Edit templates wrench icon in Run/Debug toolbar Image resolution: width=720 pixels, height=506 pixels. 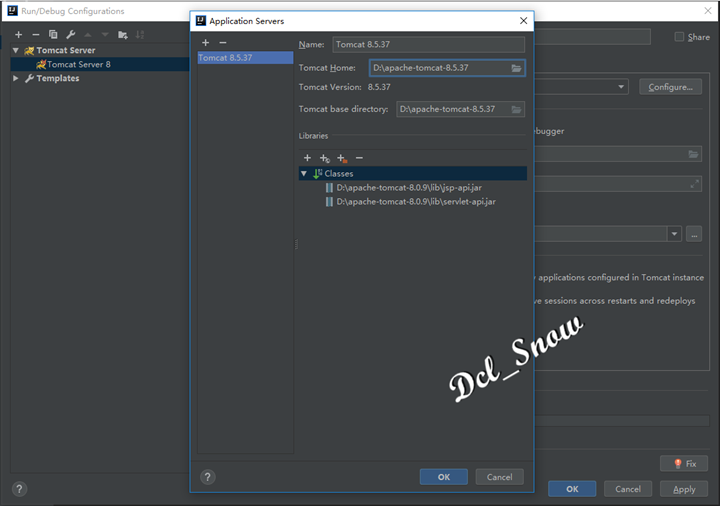pyautogui.click(x=71, y=34)
